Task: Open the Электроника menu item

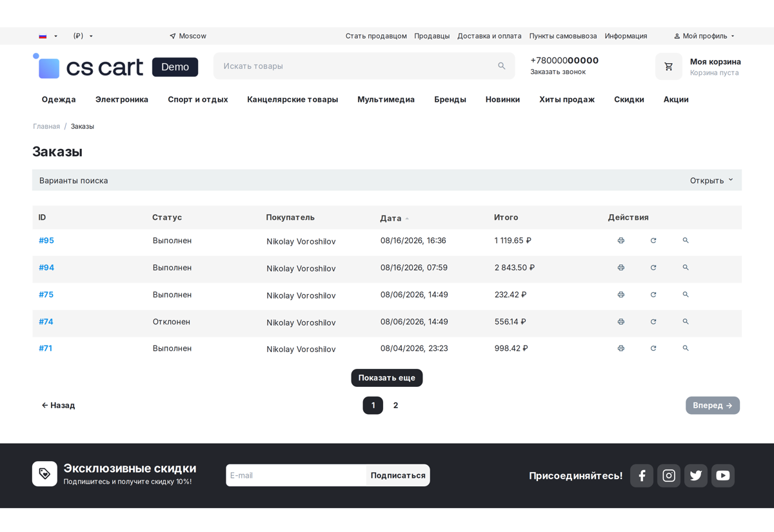Action: tap(122, 99)
